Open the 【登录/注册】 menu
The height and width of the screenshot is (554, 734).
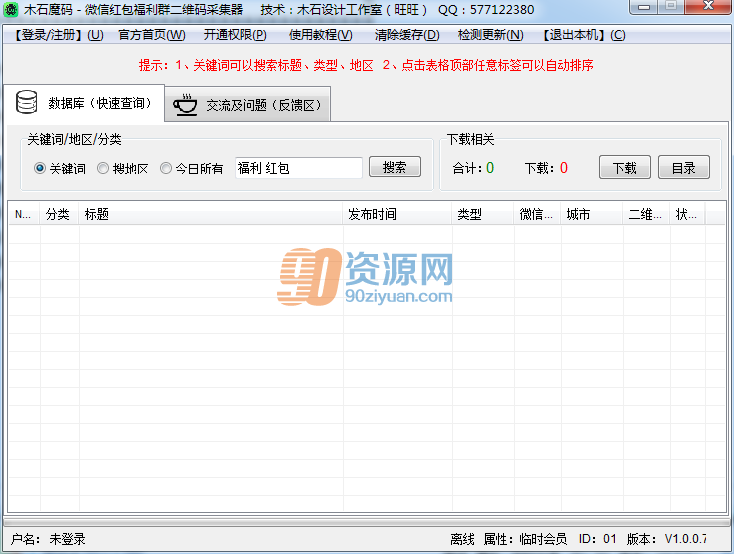[57, 35]
